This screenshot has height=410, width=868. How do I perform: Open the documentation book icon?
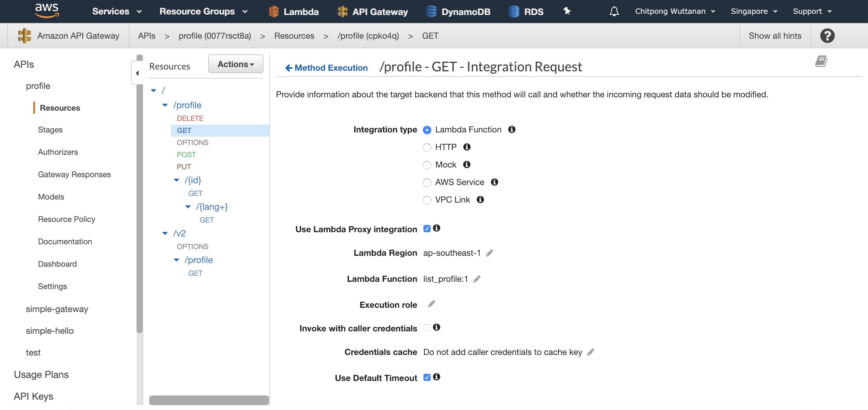tap(821, 61)
